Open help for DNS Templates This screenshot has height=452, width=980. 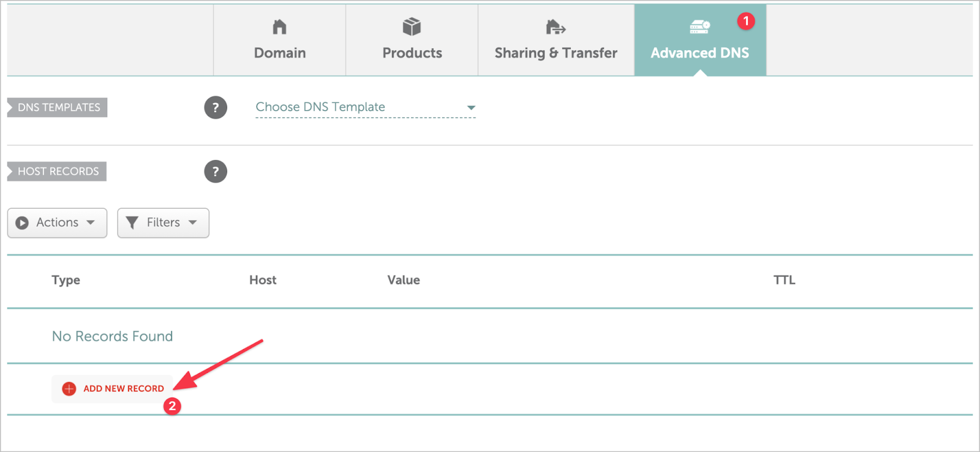pos(216,108)
